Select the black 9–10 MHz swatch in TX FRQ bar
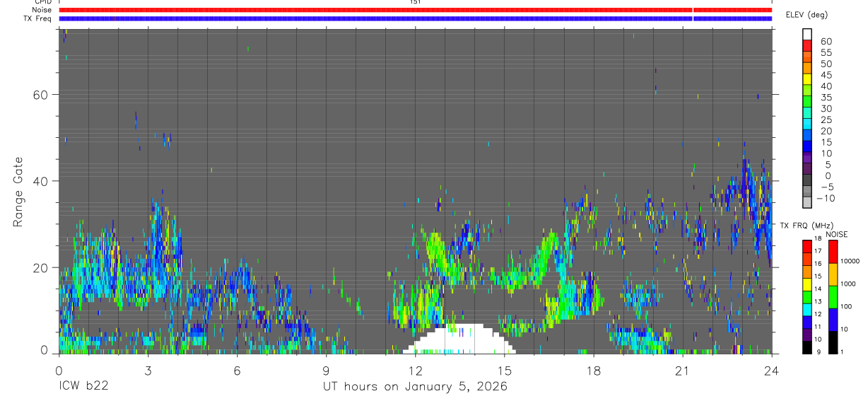Viewport: 868px width, 401px height. 806,347
